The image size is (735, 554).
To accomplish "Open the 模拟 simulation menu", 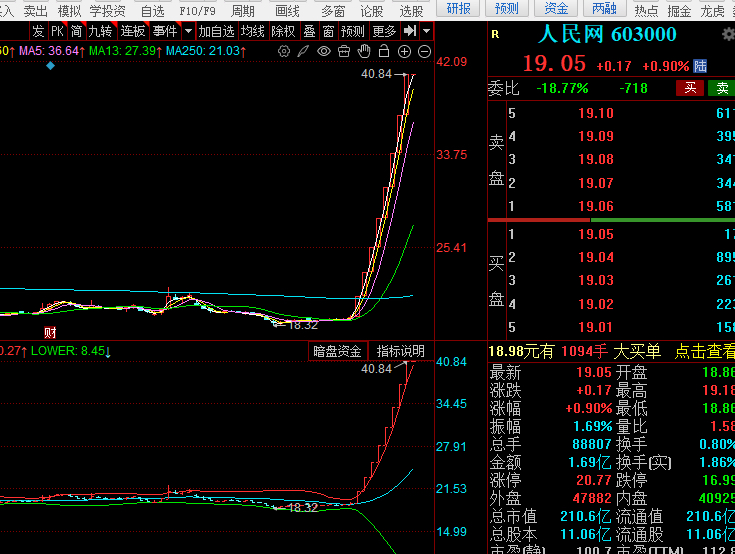I will pos(69,10).
